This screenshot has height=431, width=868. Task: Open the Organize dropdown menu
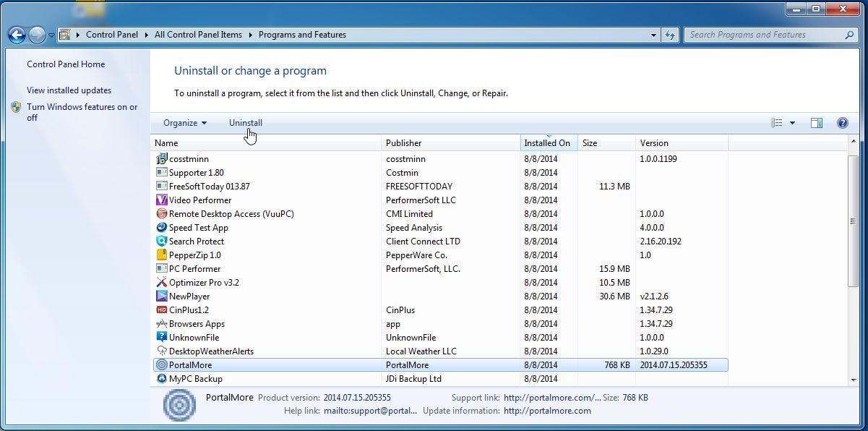[x=184, y=123]
